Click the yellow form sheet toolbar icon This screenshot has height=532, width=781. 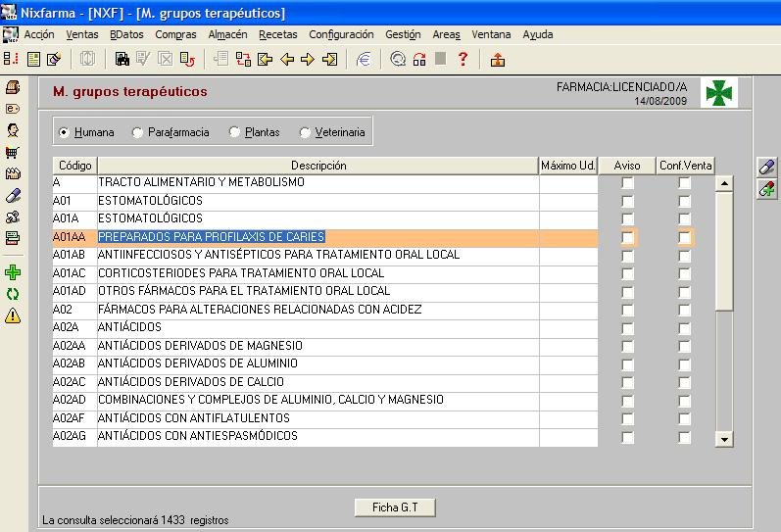[34, 60]
